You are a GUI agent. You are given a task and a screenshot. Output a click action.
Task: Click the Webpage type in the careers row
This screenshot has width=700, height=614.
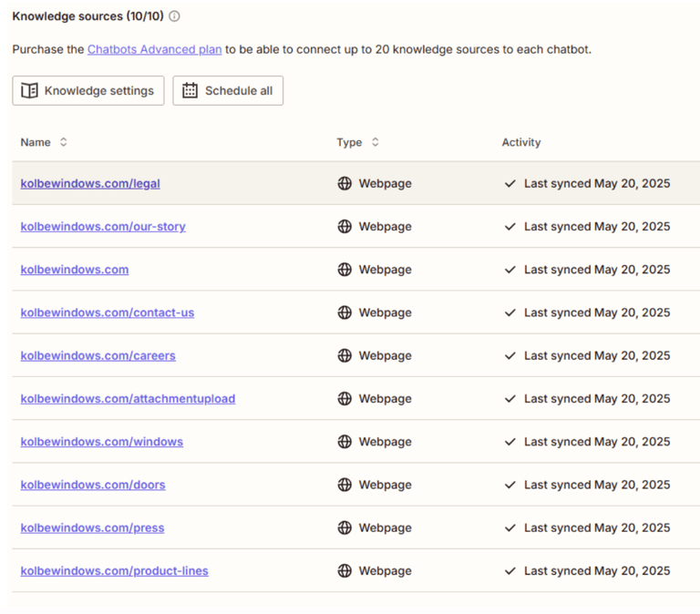pyautogui.click(x=386, y=356)
